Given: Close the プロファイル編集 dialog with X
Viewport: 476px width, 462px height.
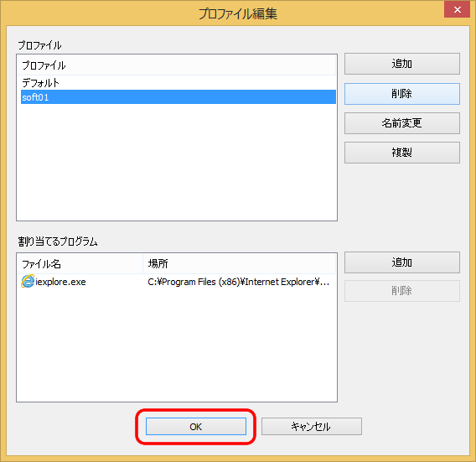Looking at the screenshot, I should pyautogui.click(x=457, y=9).
